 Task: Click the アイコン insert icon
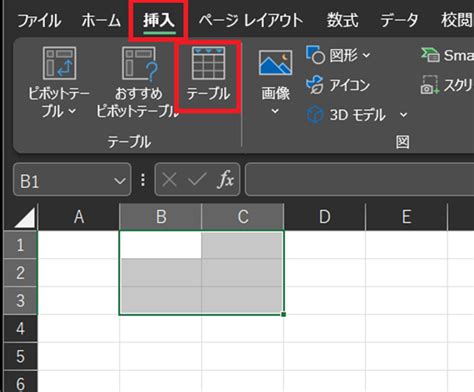(315, 85)
